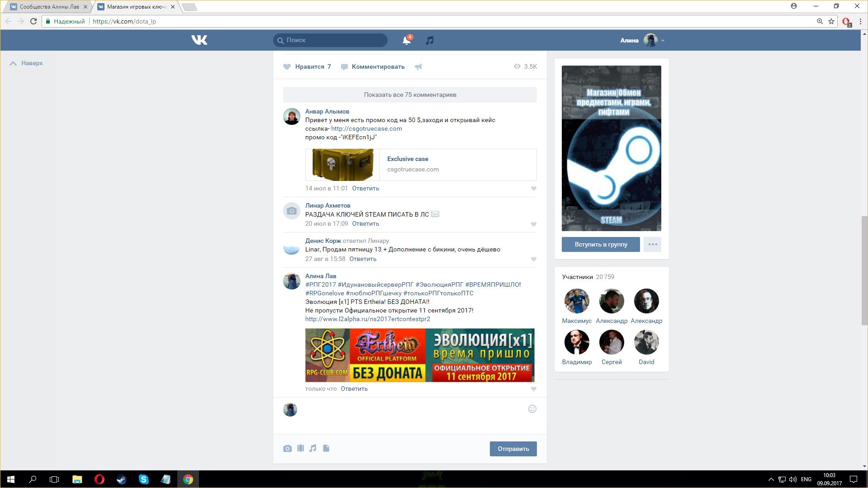
Task: Open Opera browser from the taskbar
Action: tap(99, 479)
